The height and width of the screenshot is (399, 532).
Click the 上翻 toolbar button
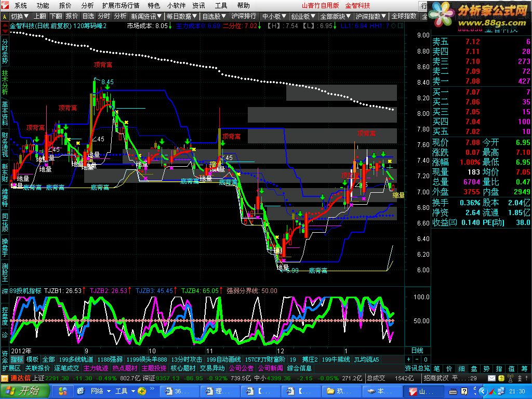[40, 16]
